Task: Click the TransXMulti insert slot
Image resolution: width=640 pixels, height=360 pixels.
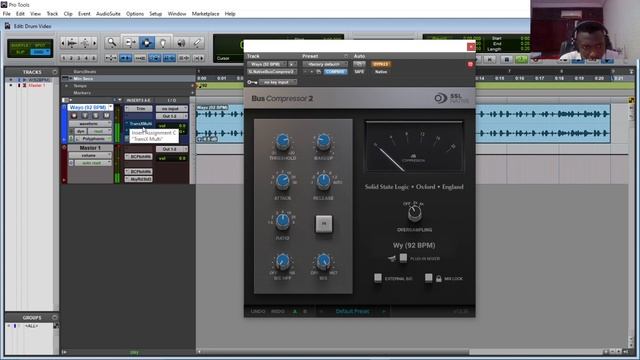Action: point(138,124)
